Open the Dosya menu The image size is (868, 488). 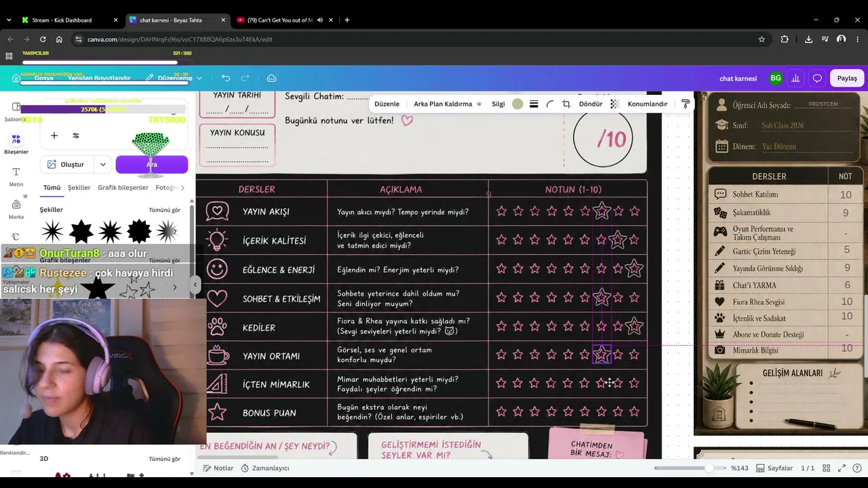[44, 78]
